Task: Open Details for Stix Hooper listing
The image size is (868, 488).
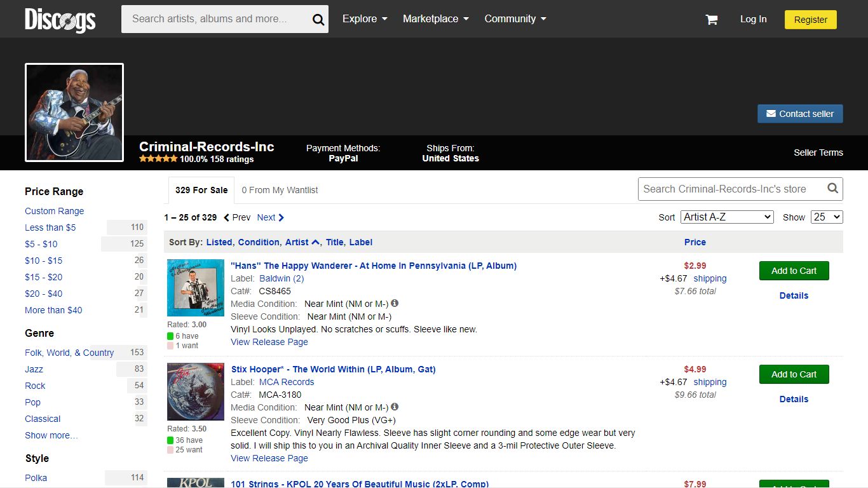Action: tap(794, 399)
